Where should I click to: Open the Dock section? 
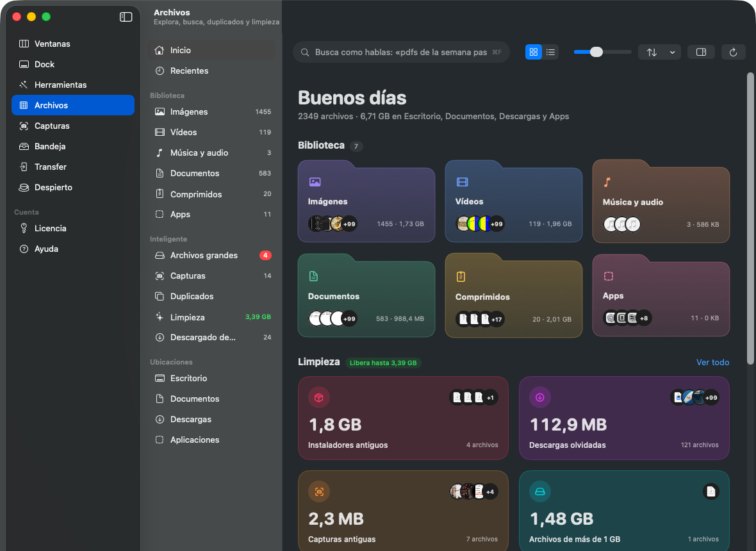coord(73,64)
